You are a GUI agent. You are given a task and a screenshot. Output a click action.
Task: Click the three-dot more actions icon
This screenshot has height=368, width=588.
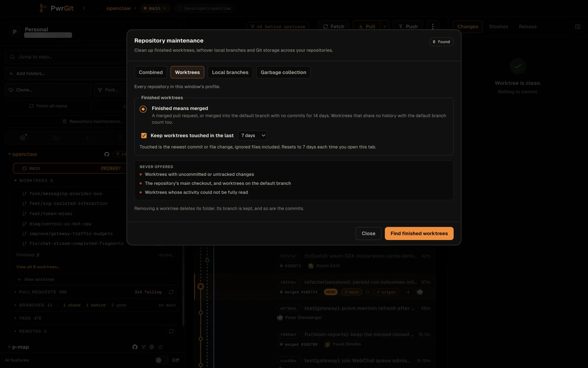click(x=433, y=26)
